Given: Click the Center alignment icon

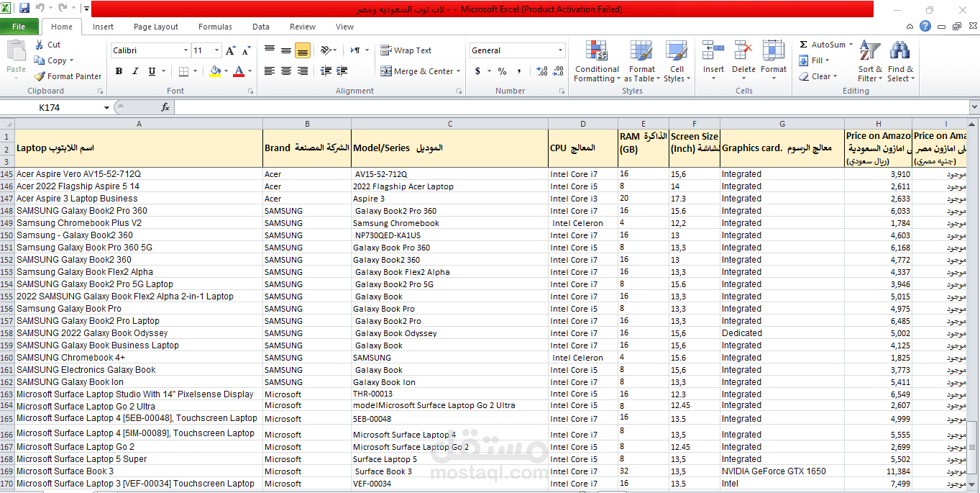Looking at the screenshot, I should 286,71.
